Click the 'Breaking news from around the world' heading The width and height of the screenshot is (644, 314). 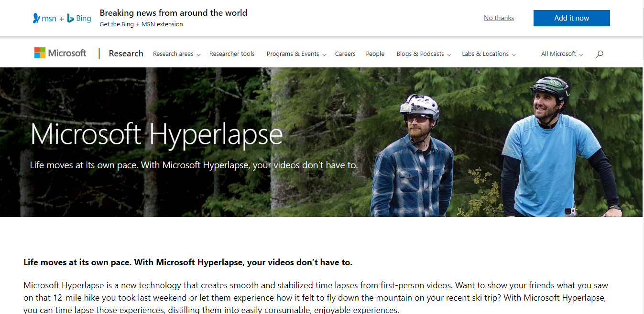(x=174, y=13)
